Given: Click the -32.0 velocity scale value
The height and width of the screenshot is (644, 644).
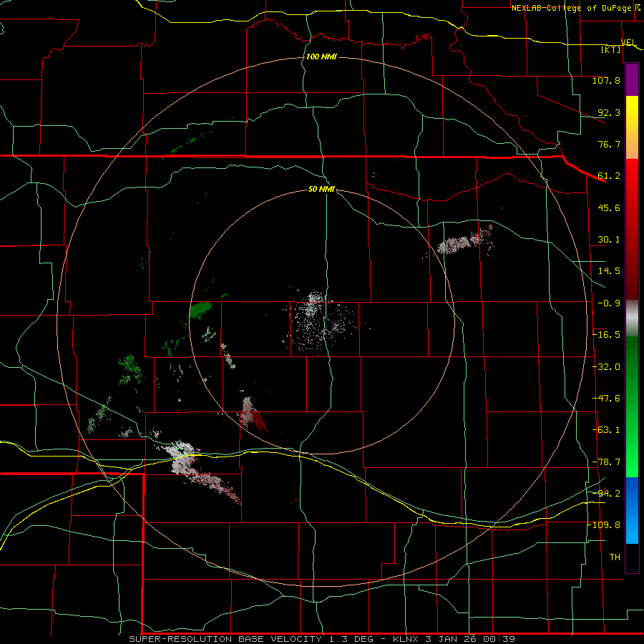Looking at the screenshot, I should point(606,367).
